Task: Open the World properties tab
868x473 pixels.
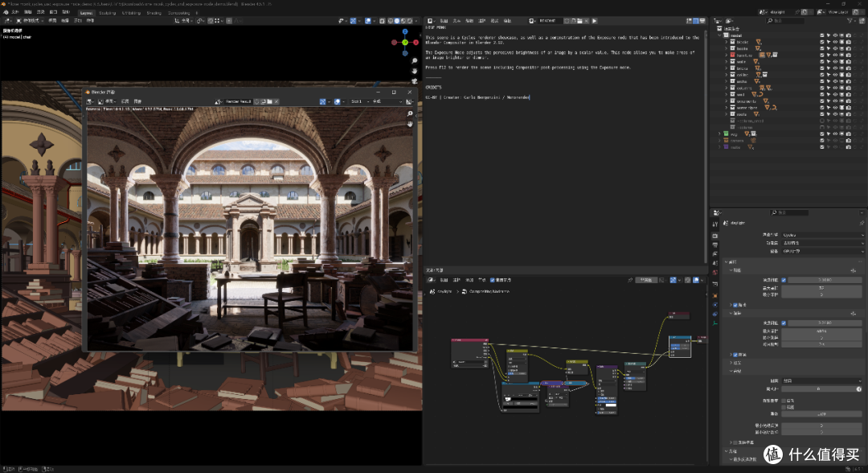Action: 714,273
